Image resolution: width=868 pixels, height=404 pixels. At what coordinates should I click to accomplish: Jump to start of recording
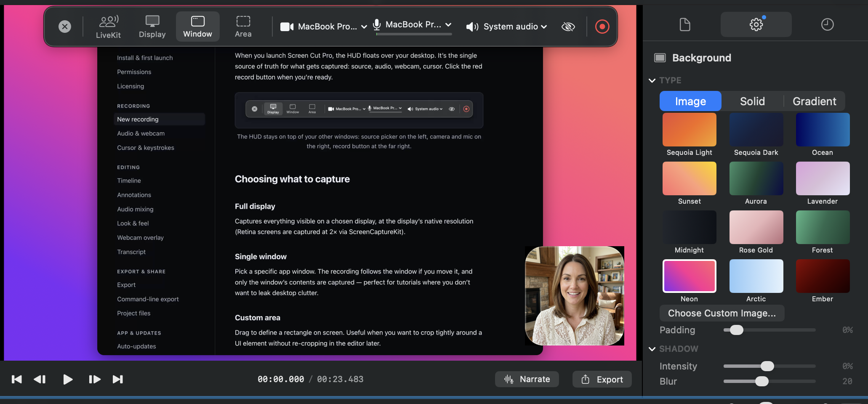[x=17, y=379]
